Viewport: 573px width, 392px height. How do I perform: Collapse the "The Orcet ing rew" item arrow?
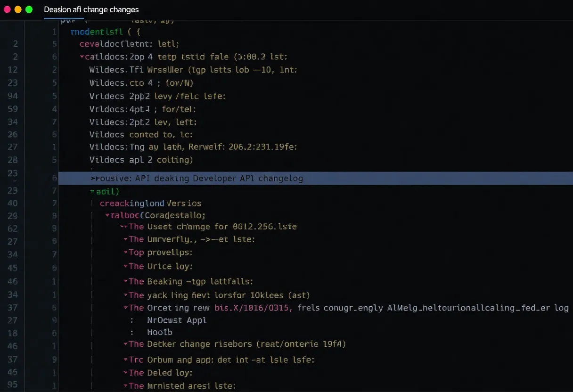(125, 308)
